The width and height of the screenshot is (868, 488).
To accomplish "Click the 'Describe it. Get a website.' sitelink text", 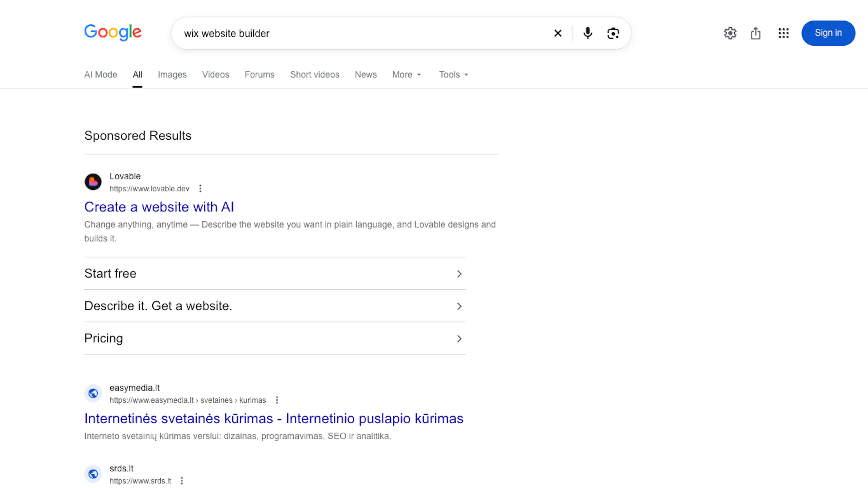I will pyautogui.click(x=158, y=306).
